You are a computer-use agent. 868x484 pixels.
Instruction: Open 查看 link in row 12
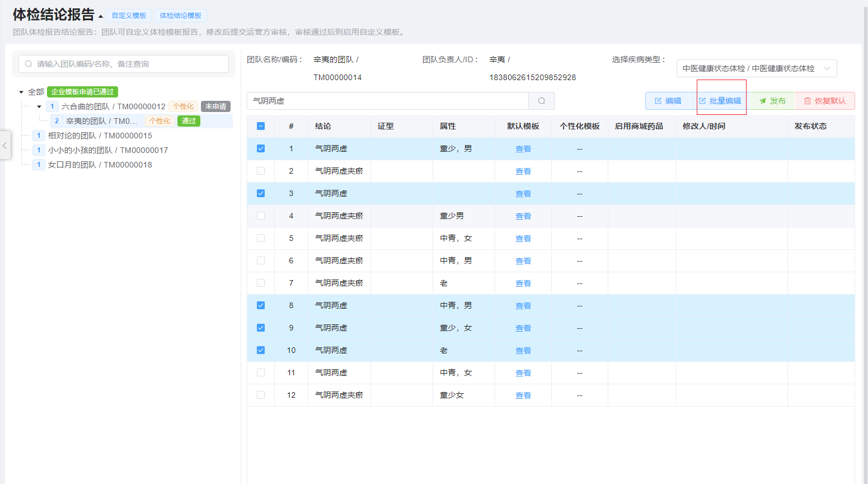(x=523, y=395)
